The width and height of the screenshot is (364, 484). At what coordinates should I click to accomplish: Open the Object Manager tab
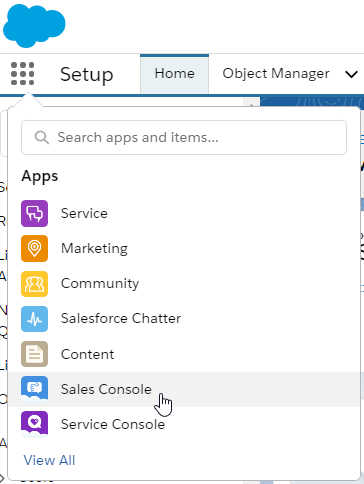[276, 74]
